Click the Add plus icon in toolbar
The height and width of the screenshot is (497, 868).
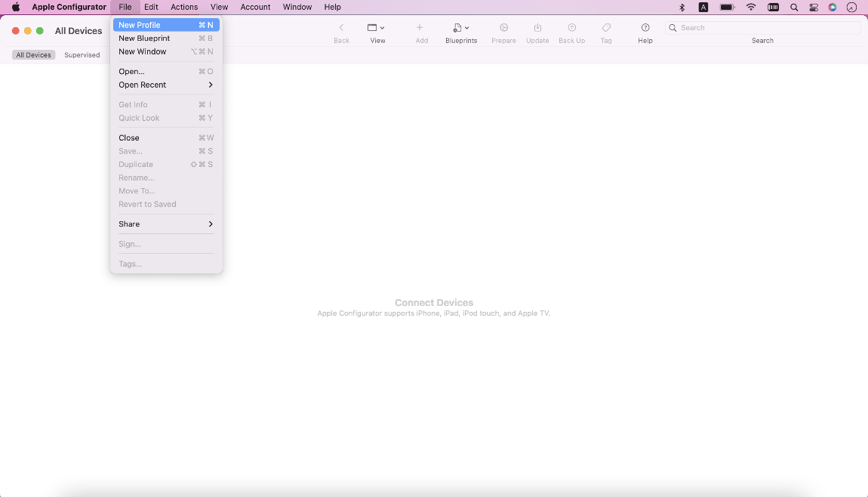click(x=420, y=28)
